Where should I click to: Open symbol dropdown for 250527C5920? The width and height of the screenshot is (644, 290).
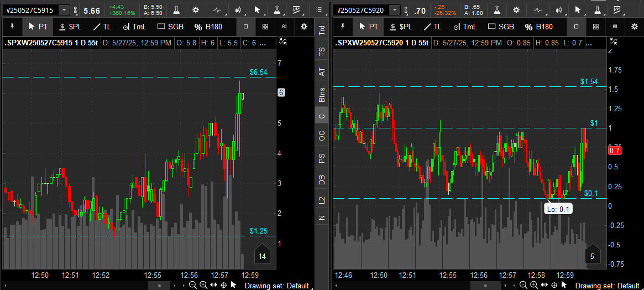[x=394, y=10]
